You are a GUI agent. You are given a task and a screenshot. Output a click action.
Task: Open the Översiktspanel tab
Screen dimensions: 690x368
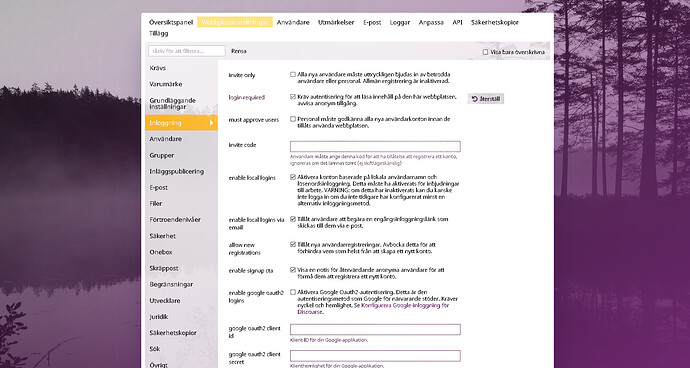[x=171, y=22]
